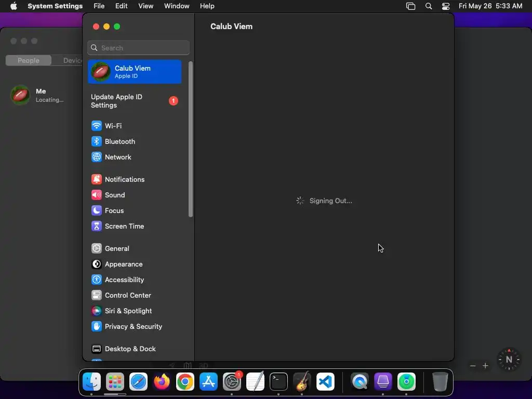Click System Settings icon in Dock
The height and width of the screenshot is (399, 532).
coord(232,382)
